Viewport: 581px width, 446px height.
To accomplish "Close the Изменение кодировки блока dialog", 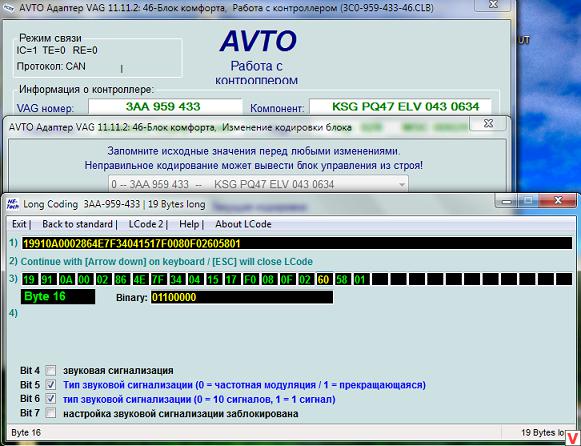I will coord(488,123).
